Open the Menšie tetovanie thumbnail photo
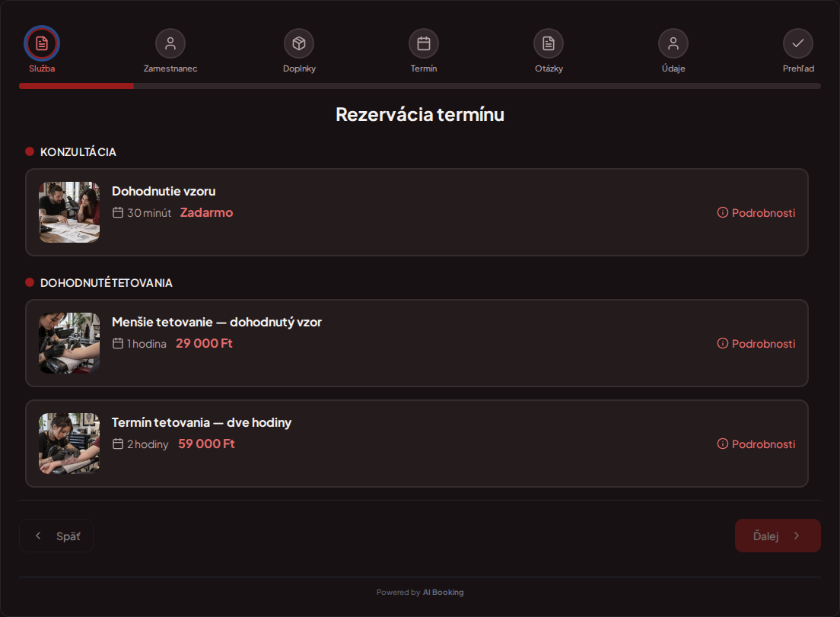 click(69, 343)
